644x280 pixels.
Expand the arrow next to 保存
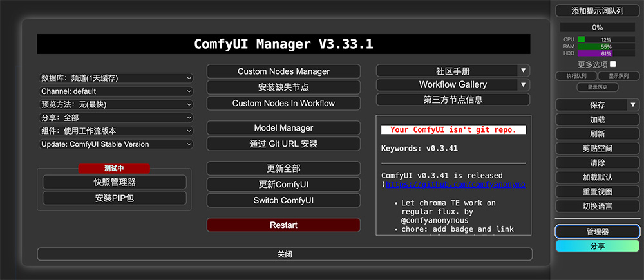point(633,105)
